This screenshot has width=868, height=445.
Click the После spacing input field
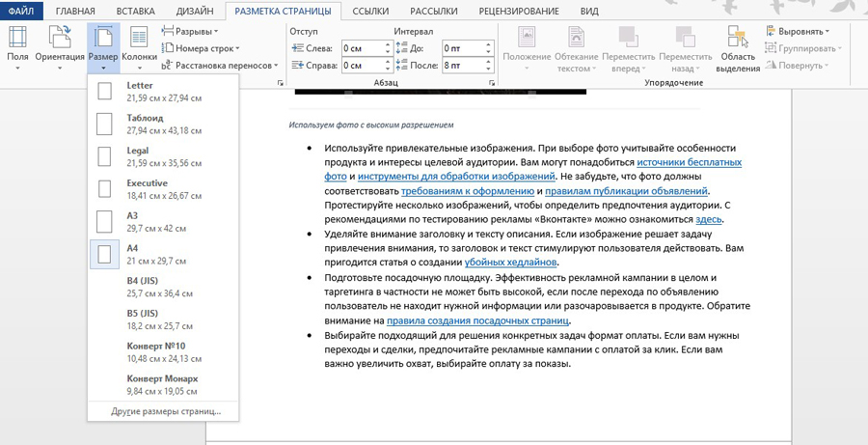pyautogui.click(x=462, y=66)
